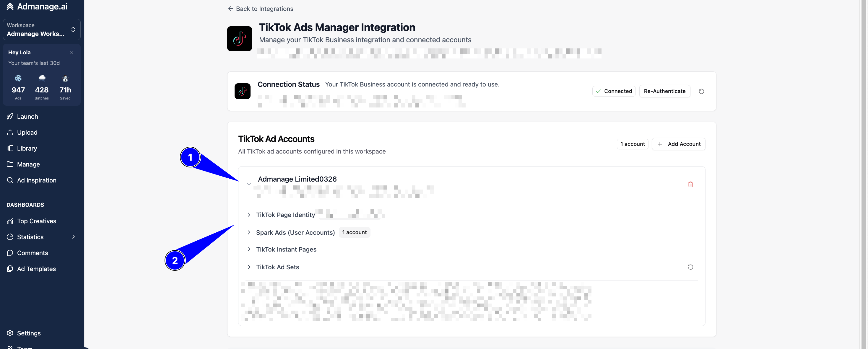Click the Admanage.ai logo in the sidebar
868x349 pixels.
38,6
